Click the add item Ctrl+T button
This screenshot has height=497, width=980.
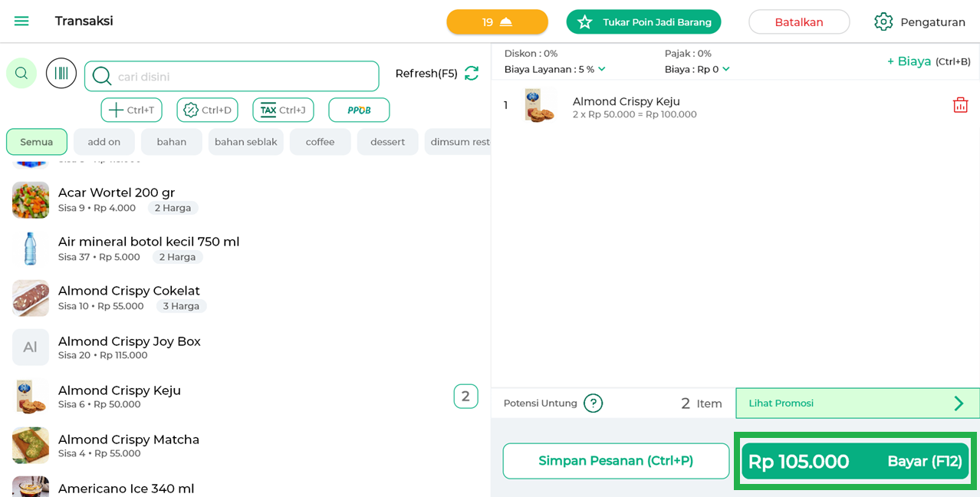pyautogui.click(x=131, y=110)
